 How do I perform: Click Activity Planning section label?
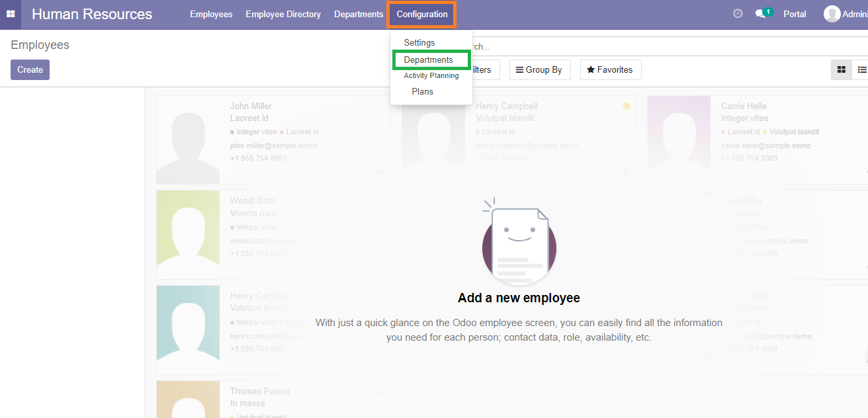[431, 75]
